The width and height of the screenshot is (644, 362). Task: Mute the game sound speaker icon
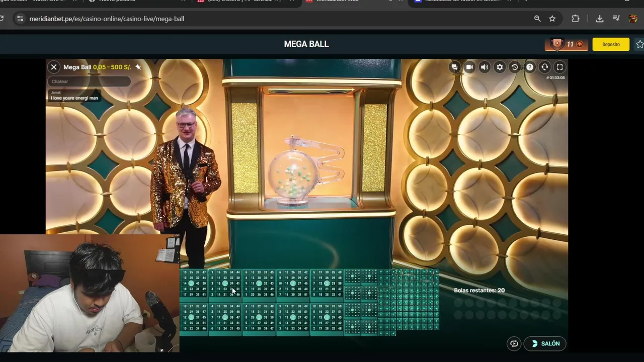485,67
